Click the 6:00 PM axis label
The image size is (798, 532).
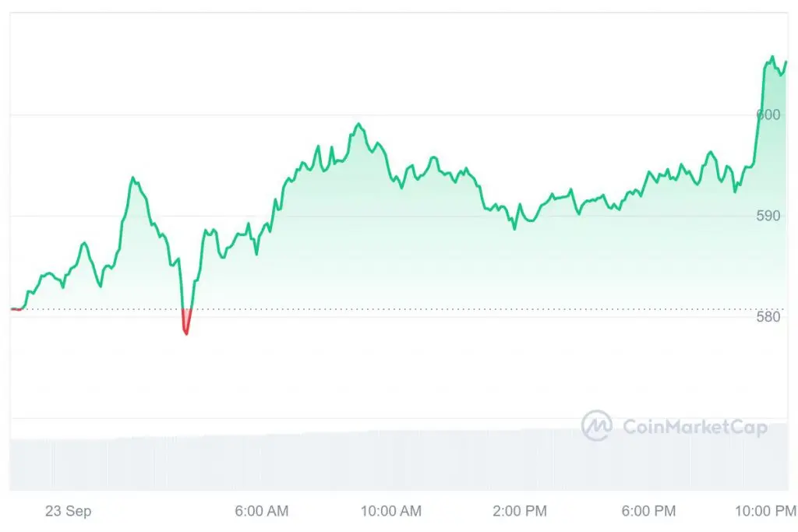coord(648,511)
